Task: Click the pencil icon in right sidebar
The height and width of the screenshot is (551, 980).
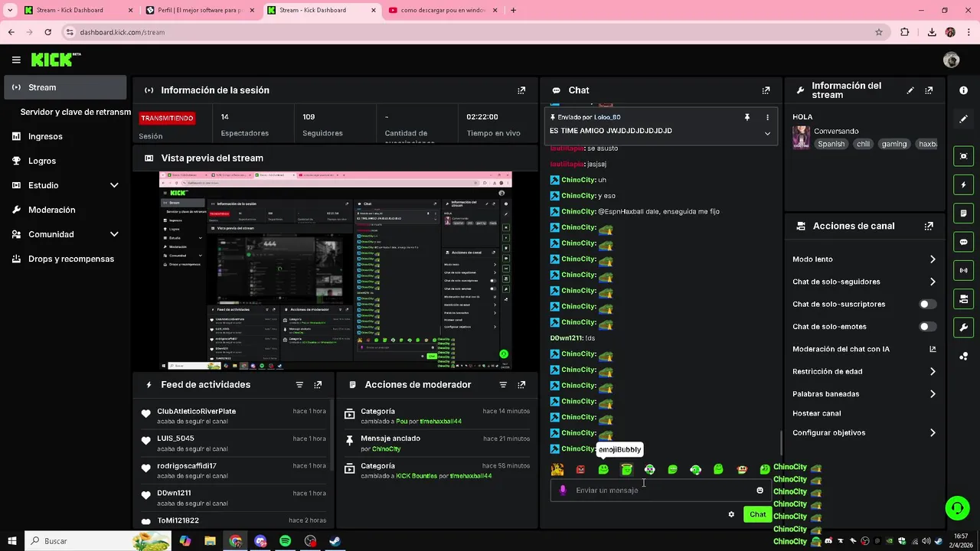Action: [x=963, y=119]
